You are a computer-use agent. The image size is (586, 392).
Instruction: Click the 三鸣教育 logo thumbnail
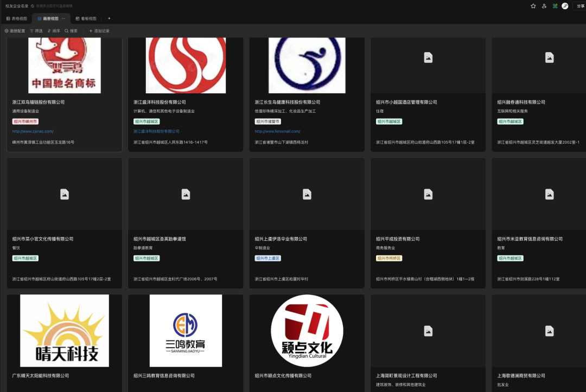[186, 331]
